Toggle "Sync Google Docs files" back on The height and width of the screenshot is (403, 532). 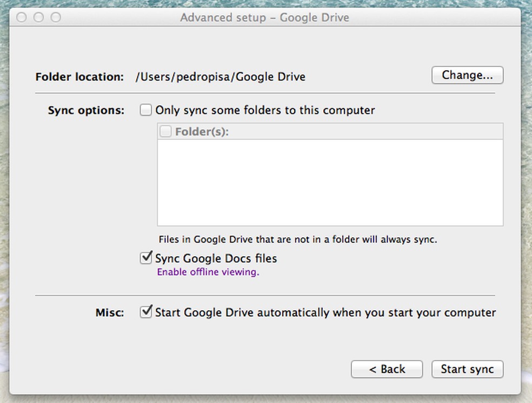click(145, 258)
